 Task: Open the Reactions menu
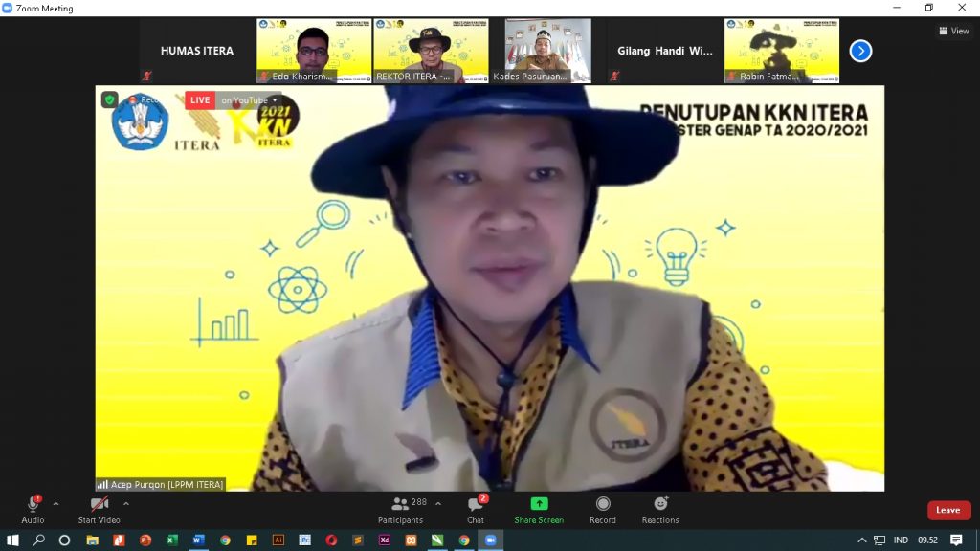click(660, 510)
